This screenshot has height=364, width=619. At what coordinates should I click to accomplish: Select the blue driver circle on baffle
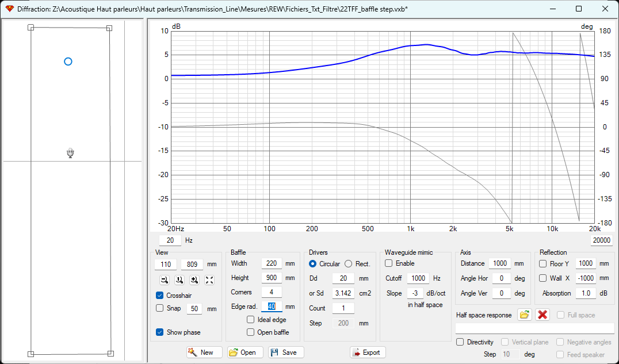coord(68,62)
